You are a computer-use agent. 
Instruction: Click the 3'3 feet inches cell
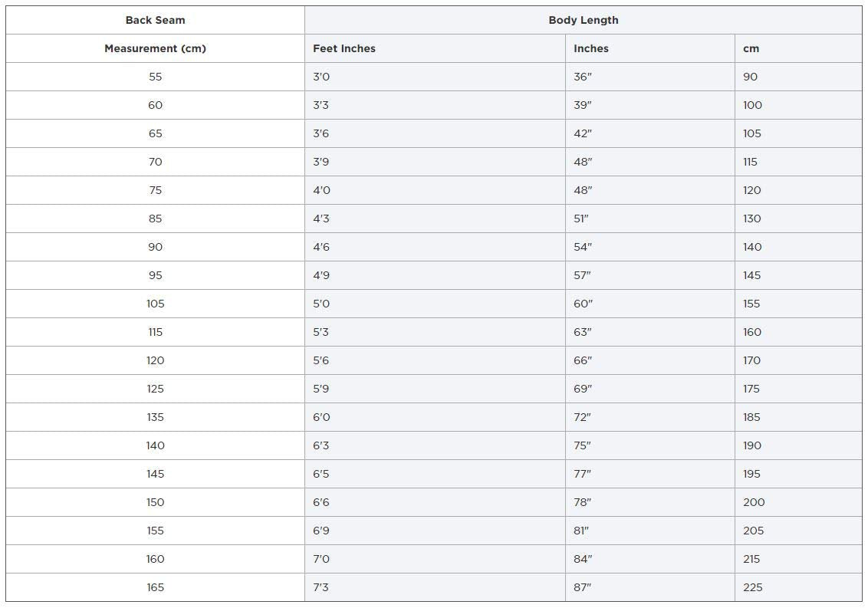(435, 105)
